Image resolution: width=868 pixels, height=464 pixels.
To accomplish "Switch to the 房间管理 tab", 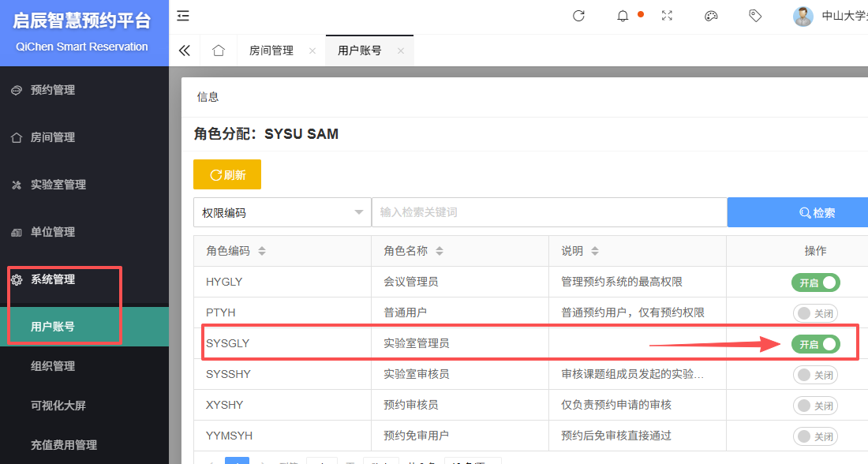I will [x=271, y=51].
